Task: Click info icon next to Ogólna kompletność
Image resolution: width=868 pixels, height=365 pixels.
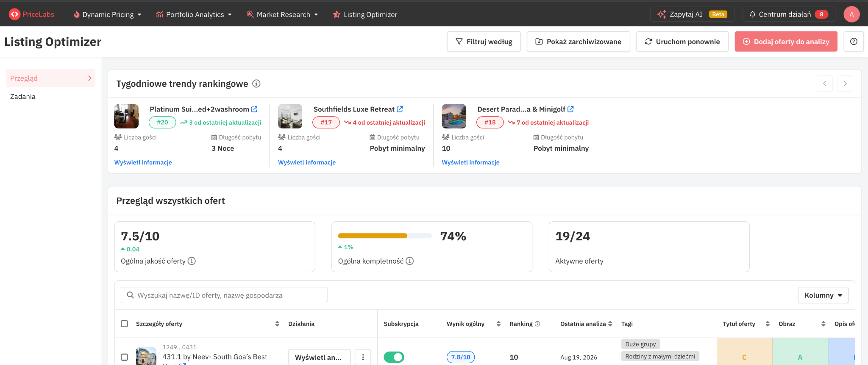Action: [x=410, y=261]
